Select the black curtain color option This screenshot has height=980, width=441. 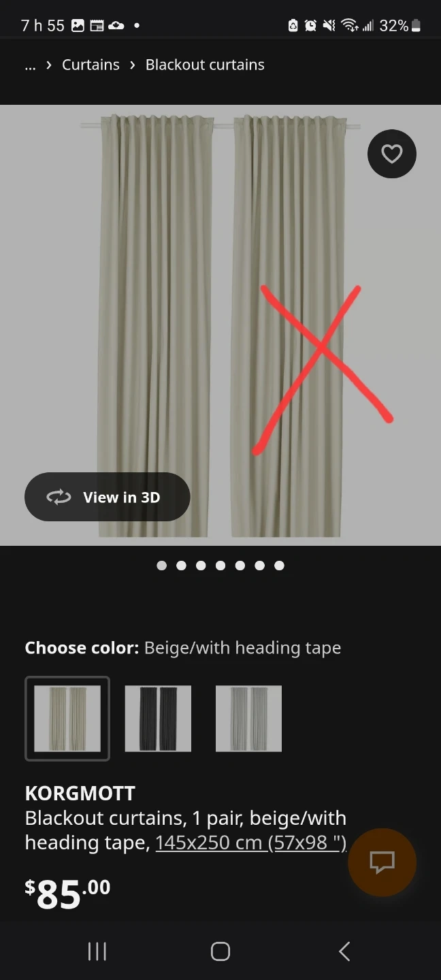coord(158,718)
